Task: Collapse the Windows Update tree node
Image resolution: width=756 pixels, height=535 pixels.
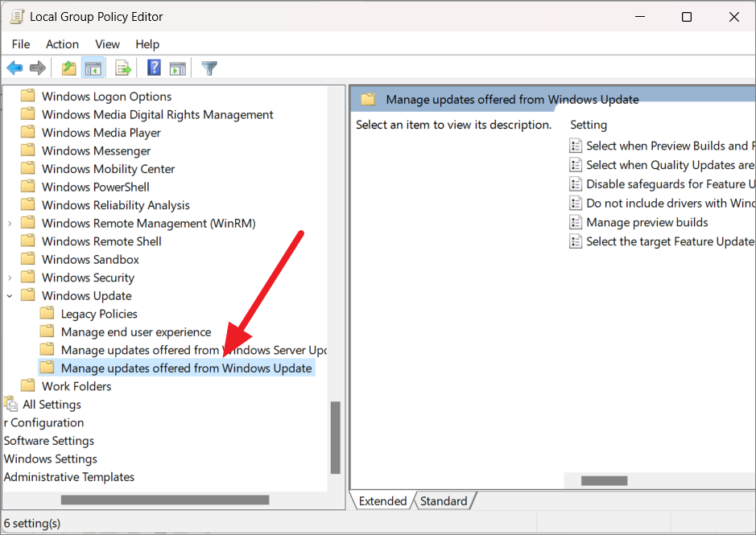Action: coord(10,295)
